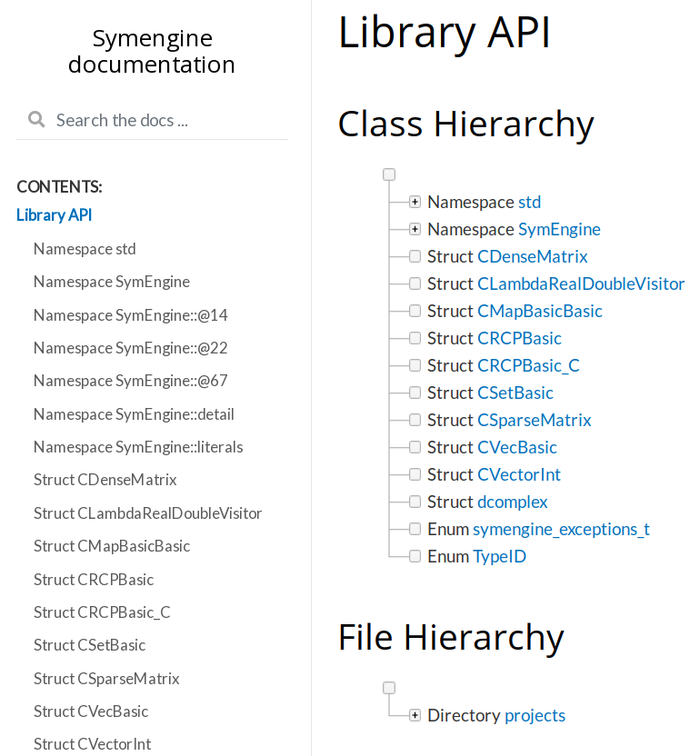Click the Library API page heading

[444, 34]
